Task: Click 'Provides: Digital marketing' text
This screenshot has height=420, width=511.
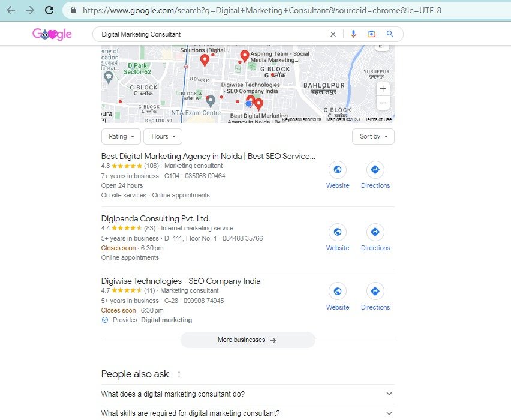Action: pyautogui.click(x=152, y=320)
